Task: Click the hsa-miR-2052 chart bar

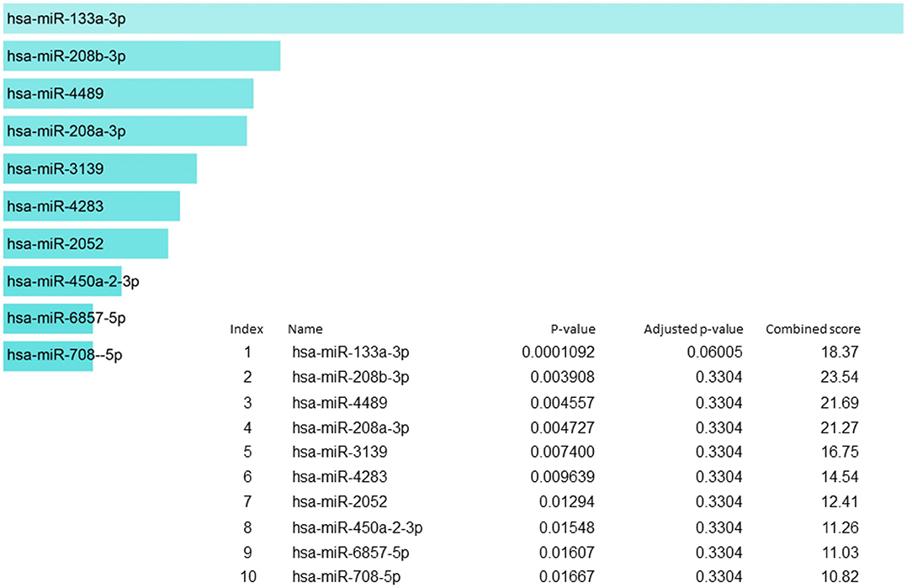Action: click(x=86, y=244)
